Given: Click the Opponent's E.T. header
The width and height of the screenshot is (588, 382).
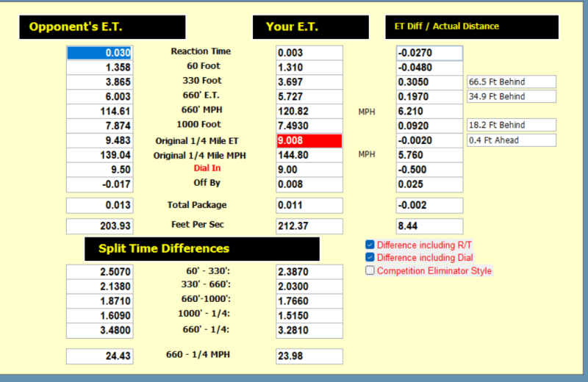Looking at the screenshot, I should [x=102, y=27].
